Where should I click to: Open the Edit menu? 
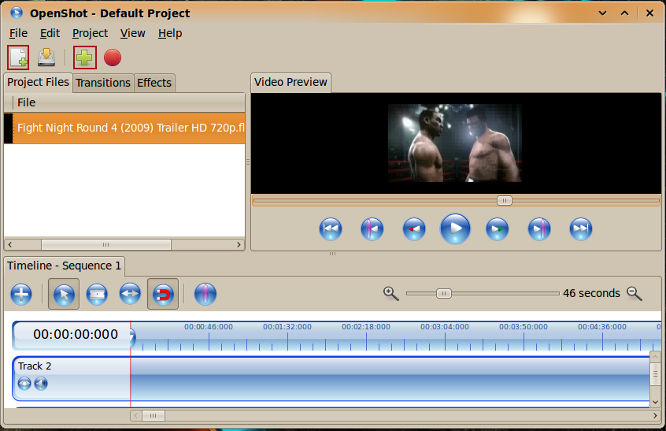pos(50,33)
